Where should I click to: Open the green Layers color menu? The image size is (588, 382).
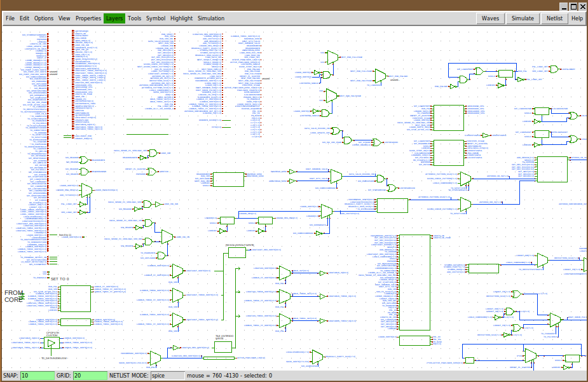114,18
